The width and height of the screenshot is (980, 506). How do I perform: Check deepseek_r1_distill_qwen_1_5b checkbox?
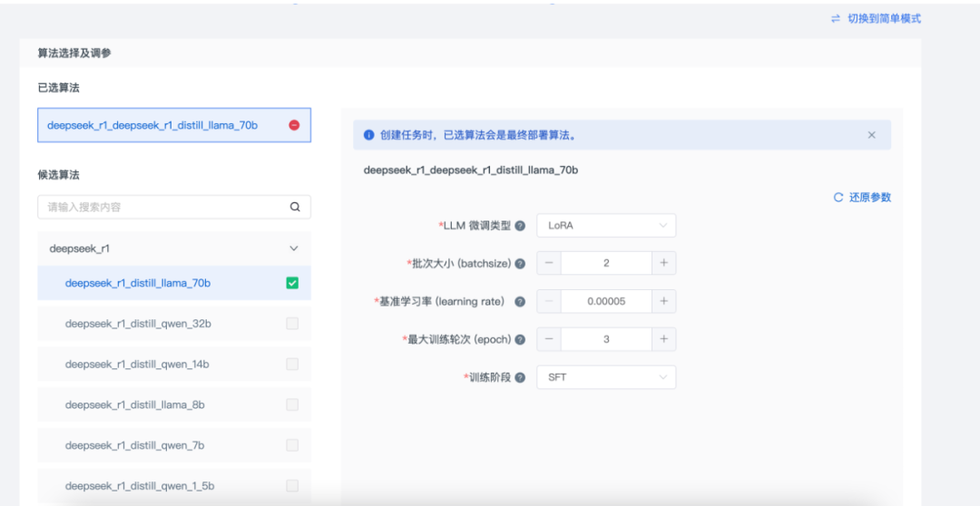point(292,486)
